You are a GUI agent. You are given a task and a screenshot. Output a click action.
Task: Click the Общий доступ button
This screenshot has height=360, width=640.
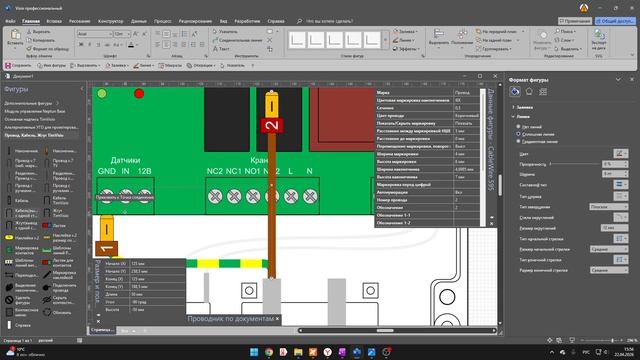tap(615, 21)
